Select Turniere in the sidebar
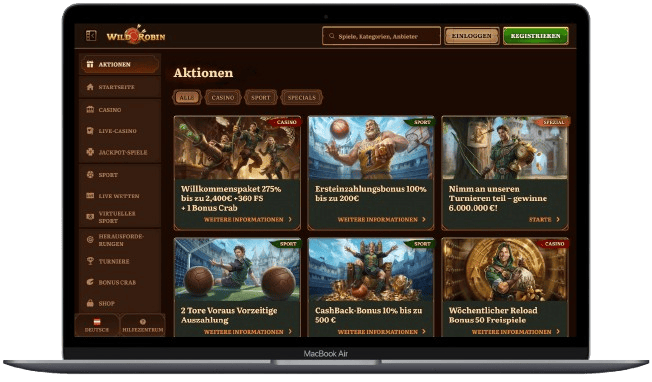652x382 pixels. click(120, 261)
